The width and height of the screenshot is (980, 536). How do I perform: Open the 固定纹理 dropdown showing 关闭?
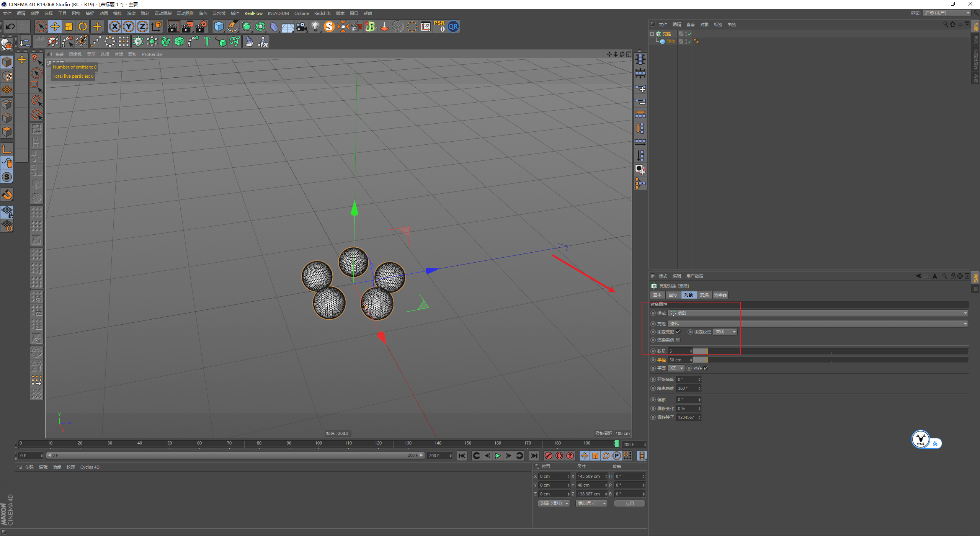(x=725, y=332)
